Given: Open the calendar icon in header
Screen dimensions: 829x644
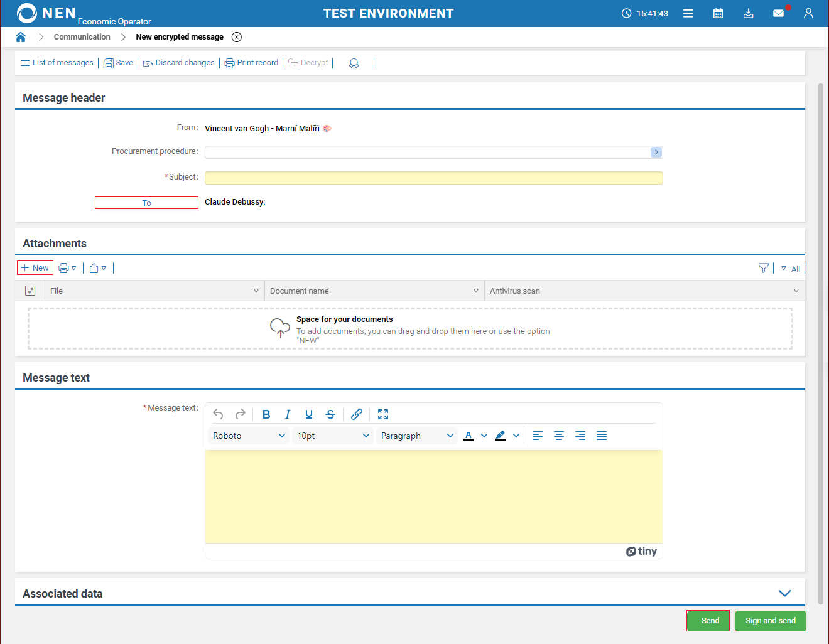Looking at the screenshot, I should pyautogui.click(x=718, y=13).
